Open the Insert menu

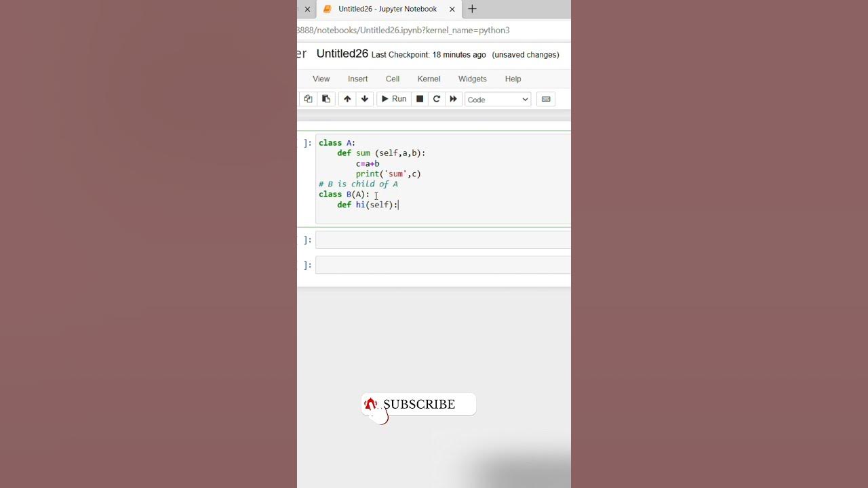click(x=357, y=79)
